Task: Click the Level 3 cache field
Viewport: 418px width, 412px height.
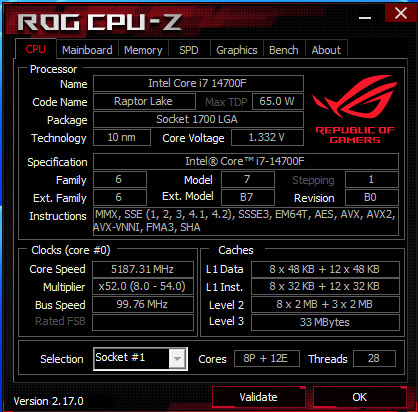Action: (x=325, y=322)
